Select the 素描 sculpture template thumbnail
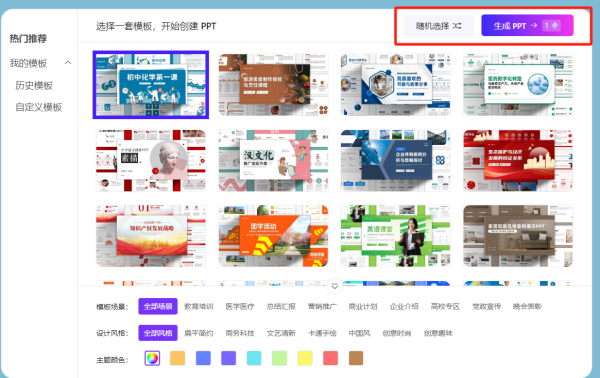 tap(151, 160)
